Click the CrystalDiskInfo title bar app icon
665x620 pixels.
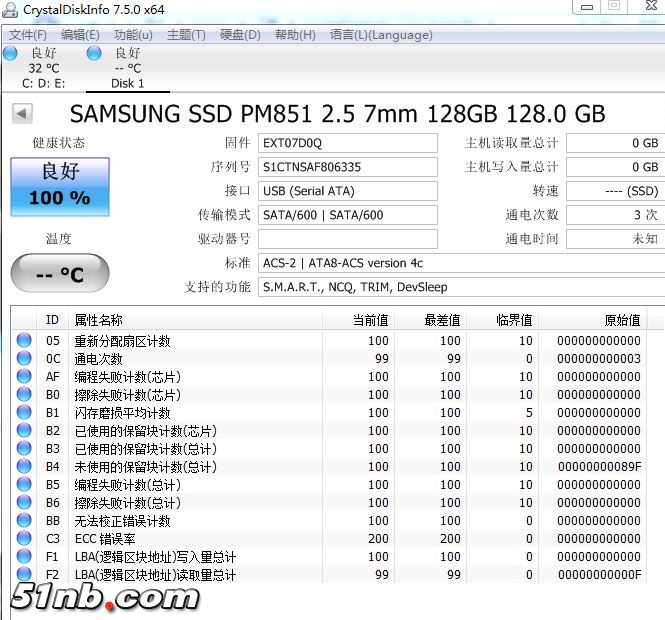coord(10,9)
